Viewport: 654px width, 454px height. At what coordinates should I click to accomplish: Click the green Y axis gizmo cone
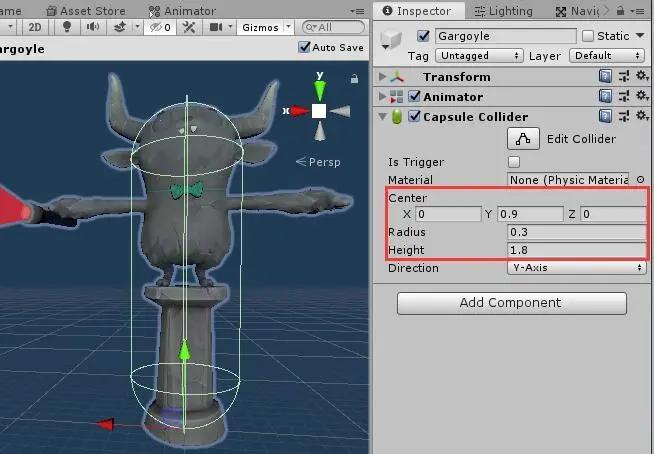320,90
